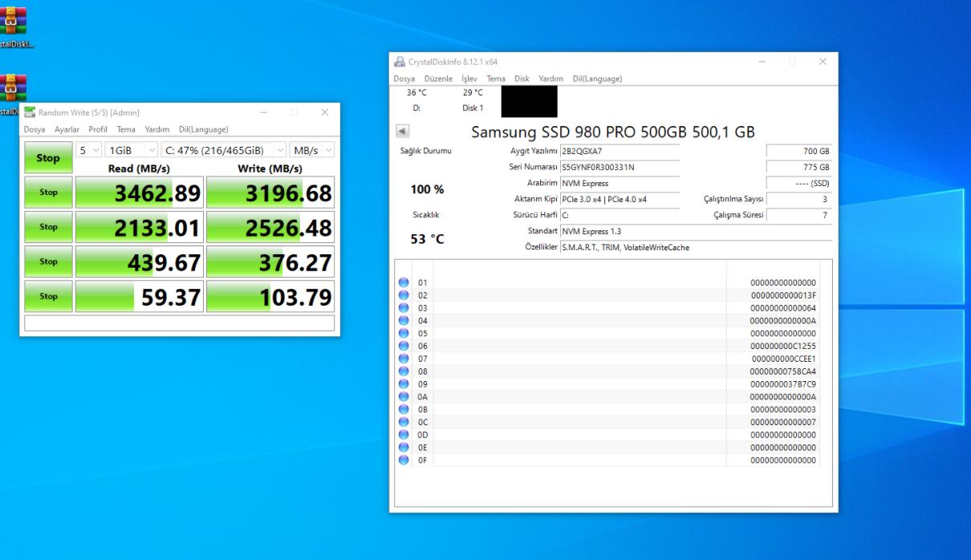971x560 pixels.
Task: Open Yardım menu in CrystalDiskInfo
Action: click(551, 79)
